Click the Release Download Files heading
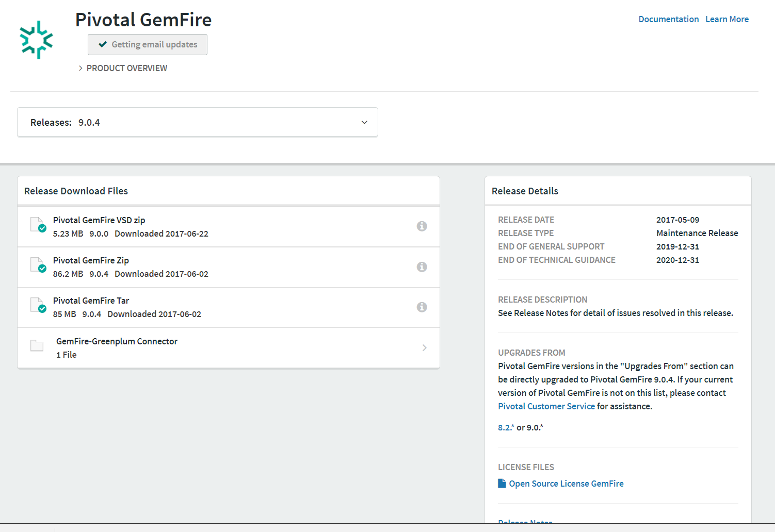This screenshot has height=532, width=775. pyautogui.click(x=76, y=191)
